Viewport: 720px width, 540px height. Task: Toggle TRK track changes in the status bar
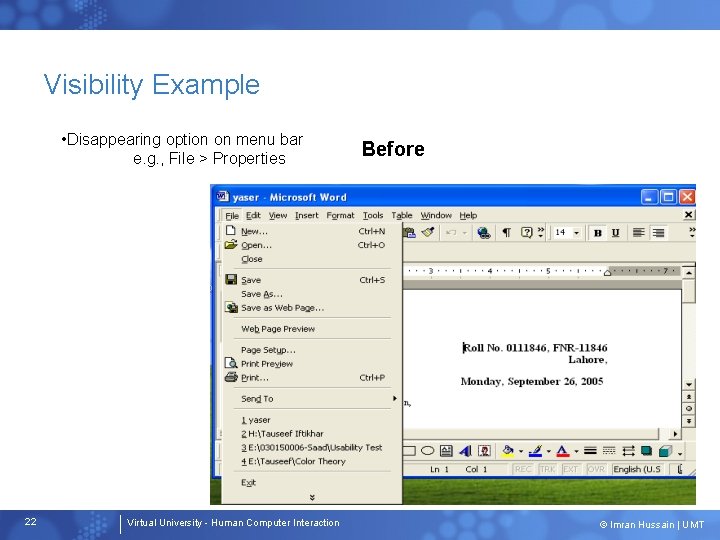(x=547, y=469)
